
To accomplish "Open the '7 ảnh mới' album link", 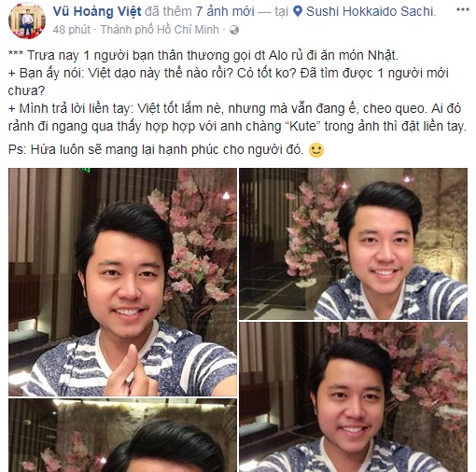I will 225,12.
